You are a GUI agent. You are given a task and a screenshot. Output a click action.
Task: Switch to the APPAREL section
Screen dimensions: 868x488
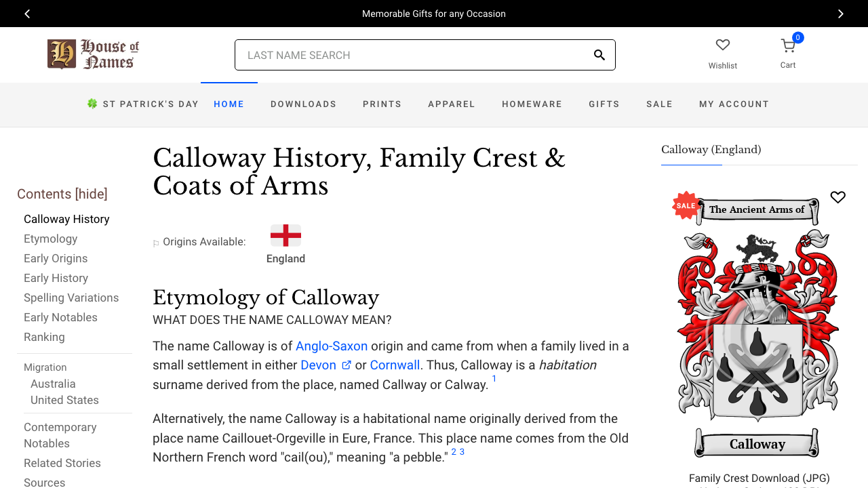pyautogui.click(x=452, y=104)
